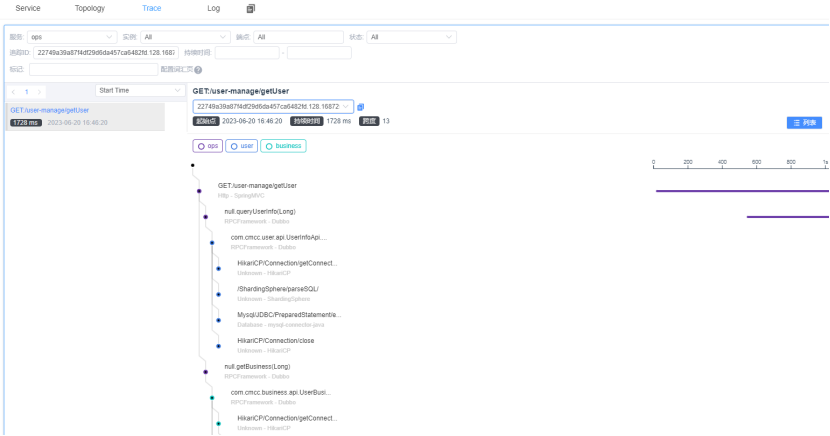Click the copy icon next to Log tab
The height and width of the screenshot is (436, 830).
(x=251, y=8)
